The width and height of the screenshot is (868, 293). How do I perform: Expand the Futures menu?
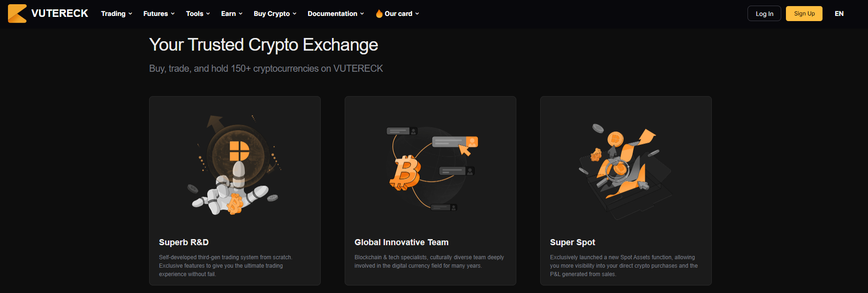coord(159,14)
